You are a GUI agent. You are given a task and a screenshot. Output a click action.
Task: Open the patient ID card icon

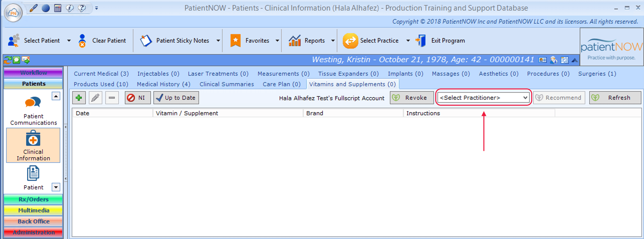click(543, 60)
